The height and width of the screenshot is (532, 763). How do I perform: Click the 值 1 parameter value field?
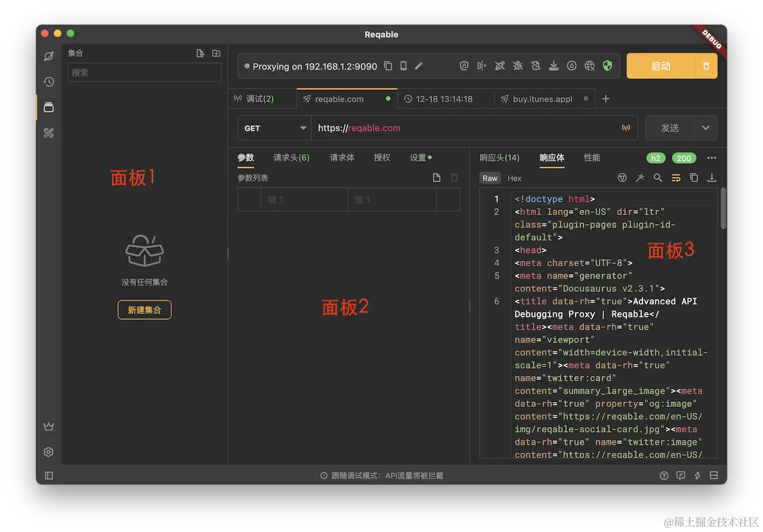[392, 200]
